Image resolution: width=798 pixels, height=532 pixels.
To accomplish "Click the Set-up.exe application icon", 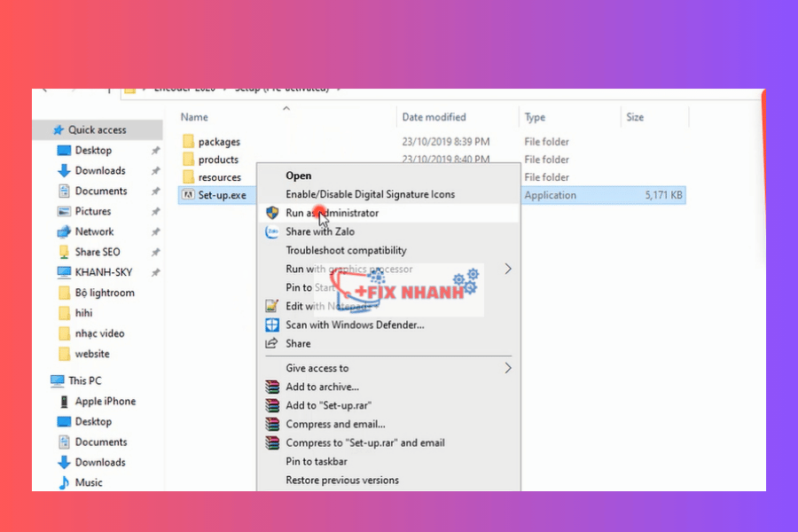I will pos(187,195).
